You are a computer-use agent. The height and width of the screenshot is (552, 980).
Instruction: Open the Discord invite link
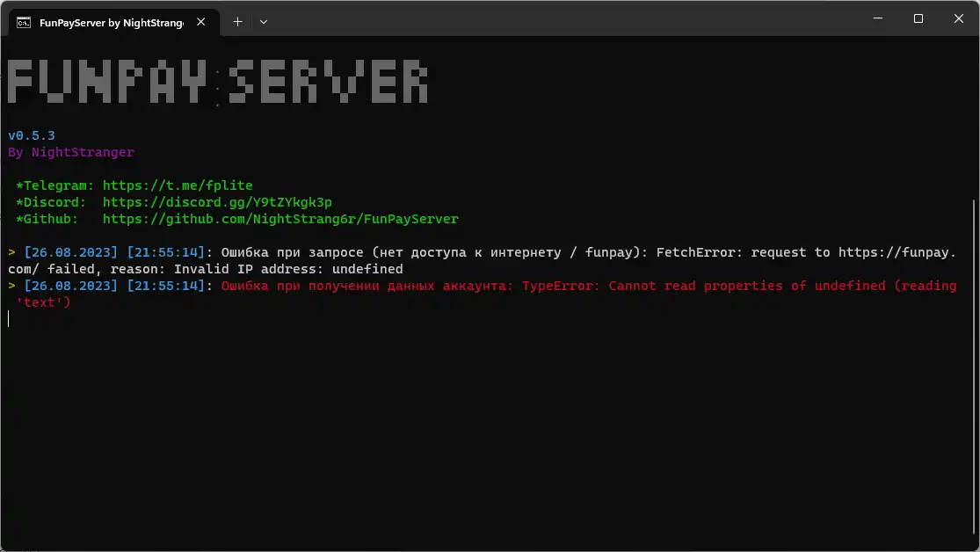point(217,202)
